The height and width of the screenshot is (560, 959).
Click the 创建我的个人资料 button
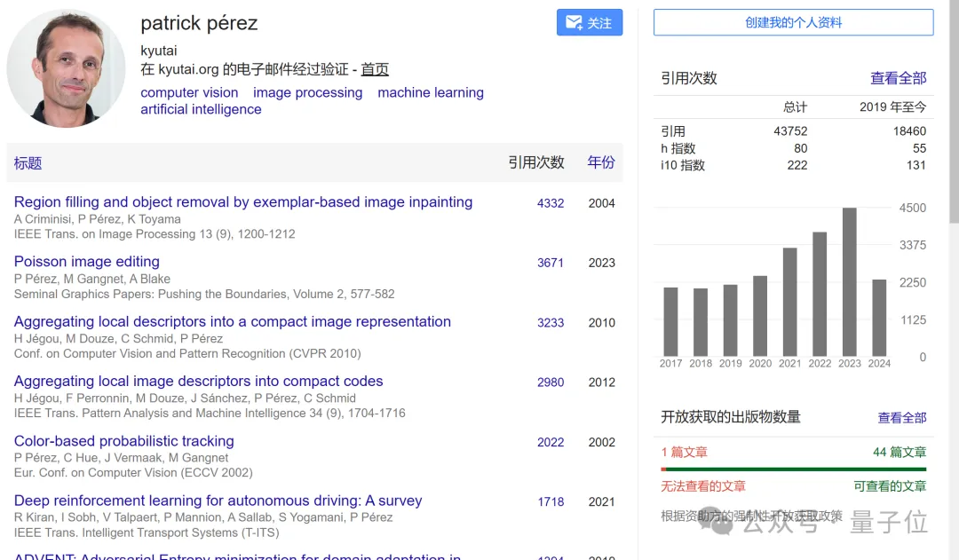pos(793,22)
